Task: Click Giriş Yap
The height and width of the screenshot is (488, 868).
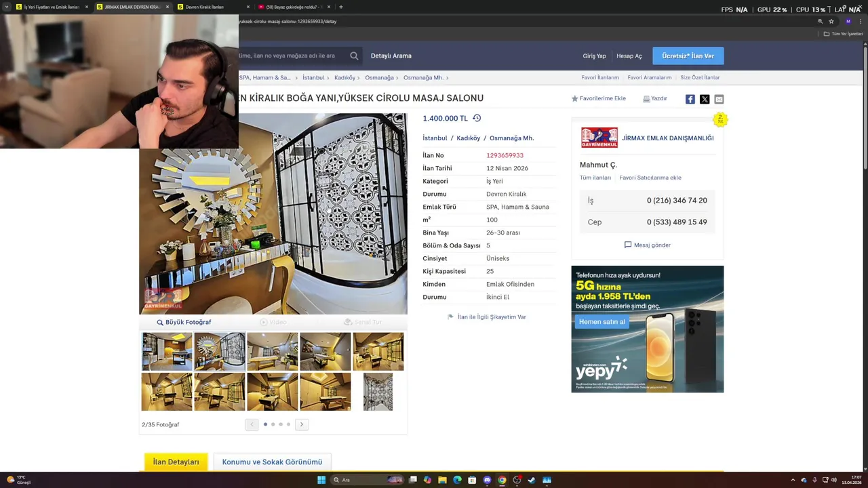Action: pos(594,56)
